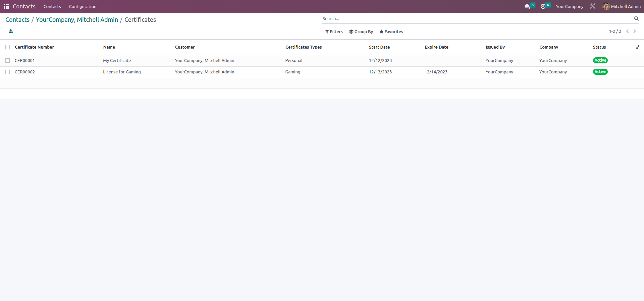Sort by Expire Date column

[x=436, y=47]
